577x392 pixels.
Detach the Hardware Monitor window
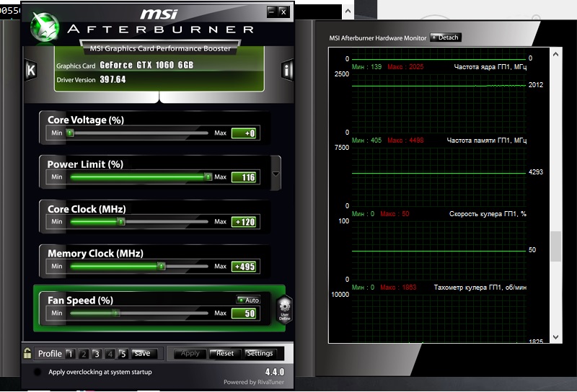coord(445,37)
